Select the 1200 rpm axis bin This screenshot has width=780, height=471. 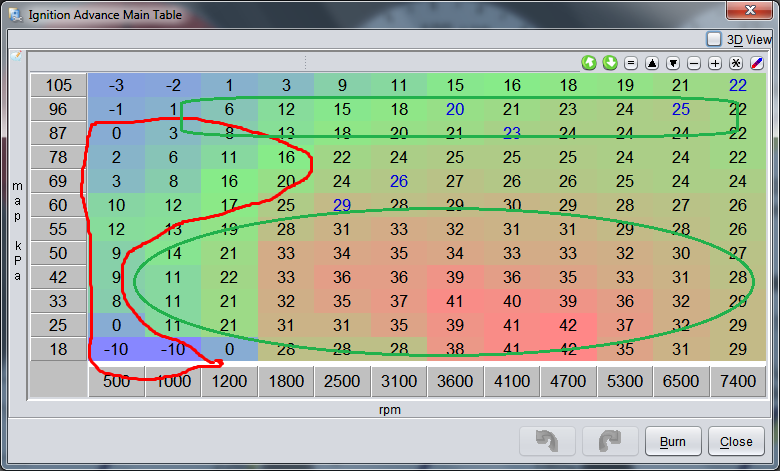pos(229,381)
